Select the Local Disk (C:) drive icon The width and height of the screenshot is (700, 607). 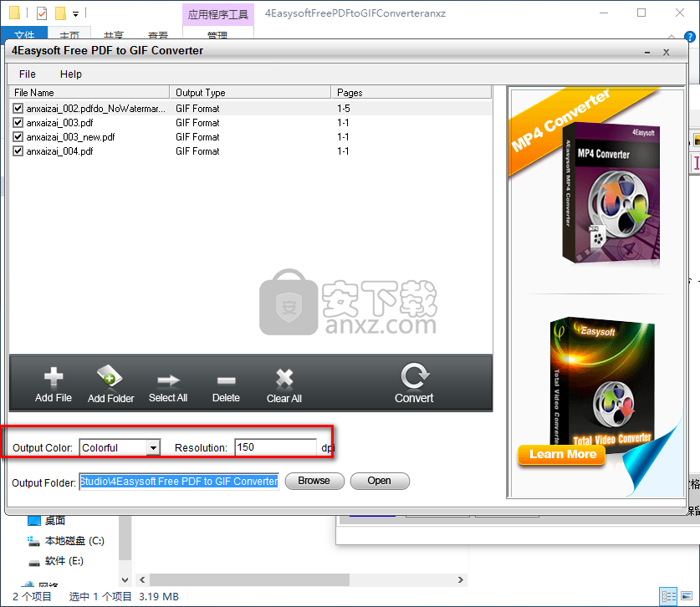pos(33,541)
